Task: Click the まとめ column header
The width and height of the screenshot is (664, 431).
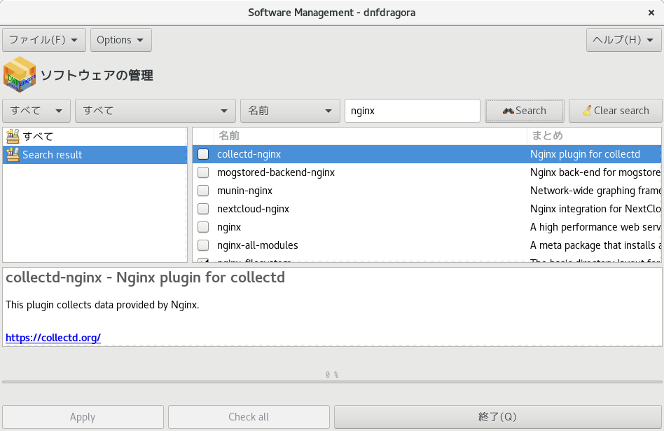Action: pyautogui.click(x=594, y=135)
